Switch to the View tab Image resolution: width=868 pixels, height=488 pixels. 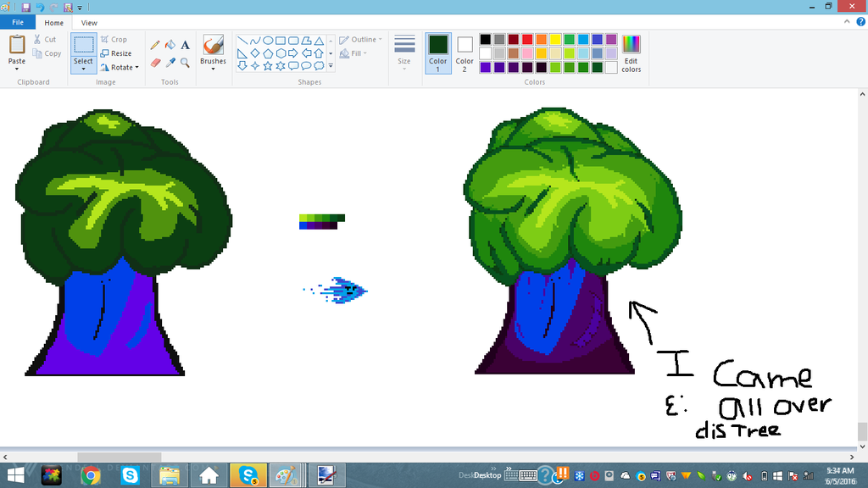(89, 23)
